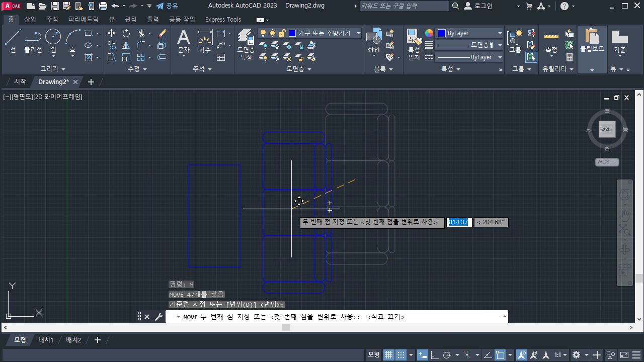
Task: Click the blue layer color swatch
Action: click(x=292, y=33)
